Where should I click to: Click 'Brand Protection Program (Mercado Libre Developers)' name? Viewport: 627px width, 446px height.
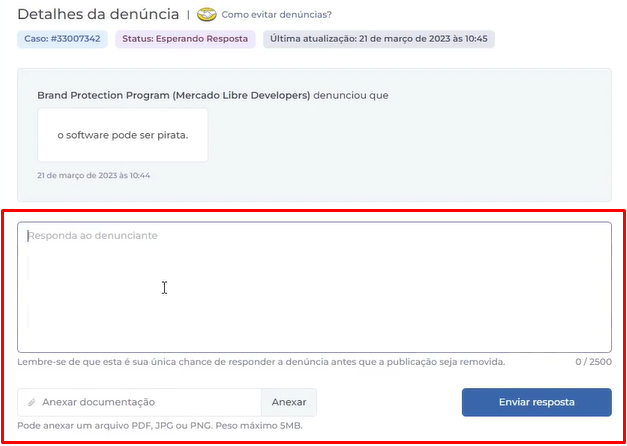(x=174, y=96)
